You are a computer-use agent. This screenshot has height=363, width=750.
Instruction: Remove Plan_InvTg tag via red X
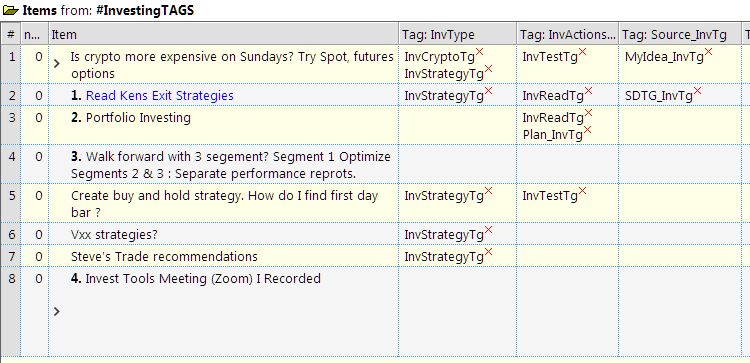[587, 129]
